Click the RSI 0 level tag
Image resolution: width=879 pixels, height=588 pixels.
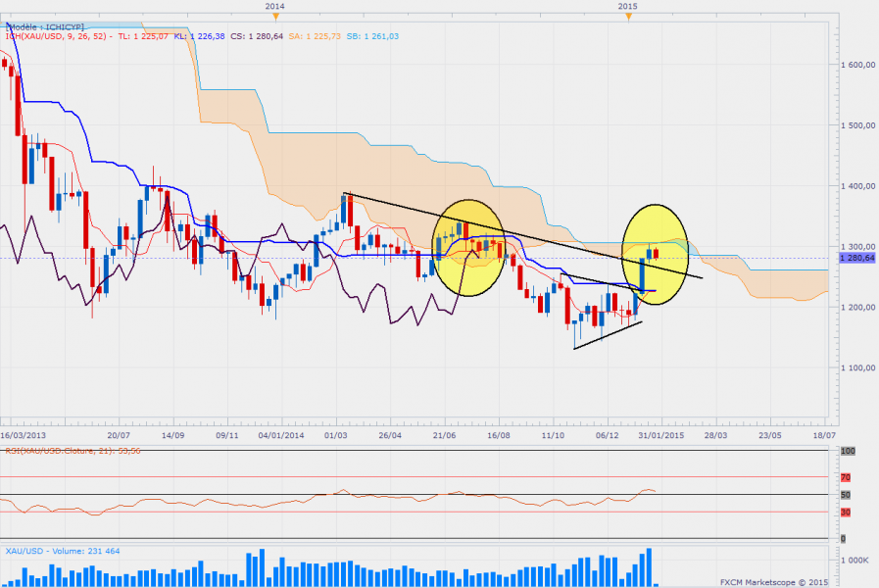coord(843,539)
